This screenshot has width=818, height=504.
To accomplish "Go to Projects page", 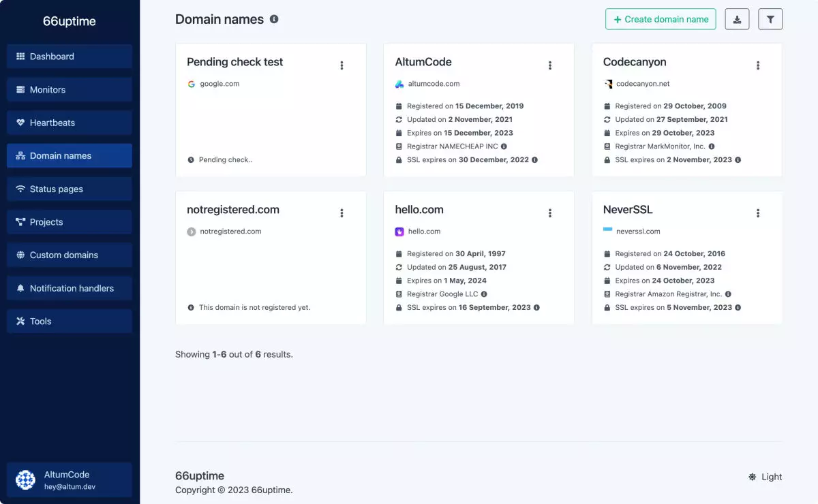I will click(70, 222).
